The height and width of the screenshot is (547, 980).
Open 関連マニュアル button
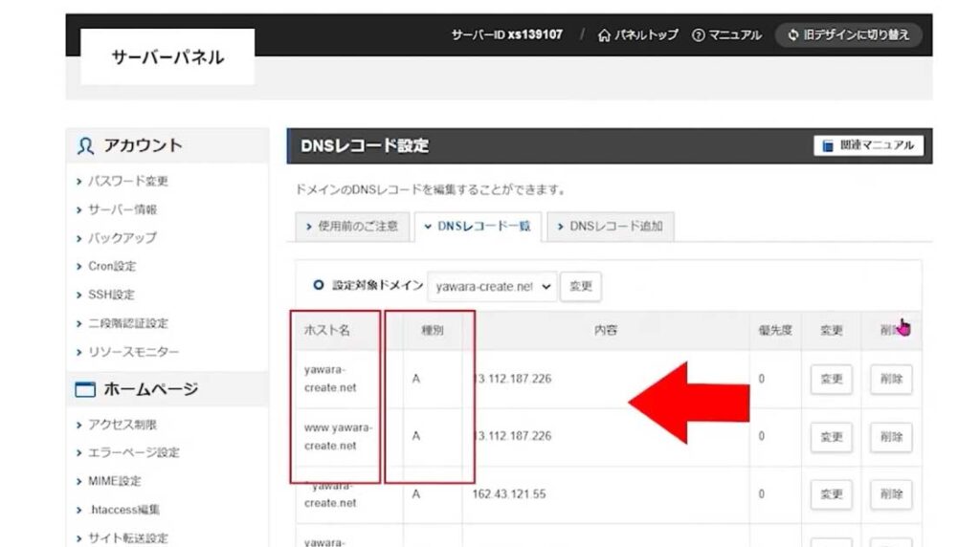(x=868, y=145)
